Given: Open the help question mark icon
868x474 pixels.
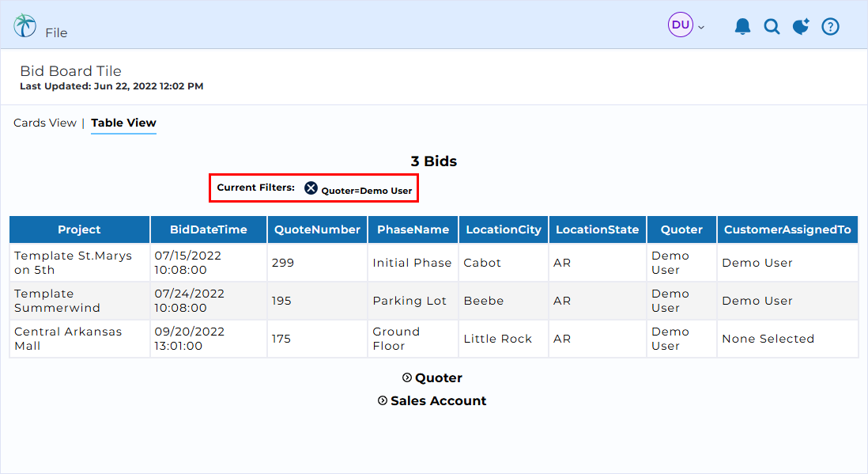Looking at the screenshot, I should [830, 26].
